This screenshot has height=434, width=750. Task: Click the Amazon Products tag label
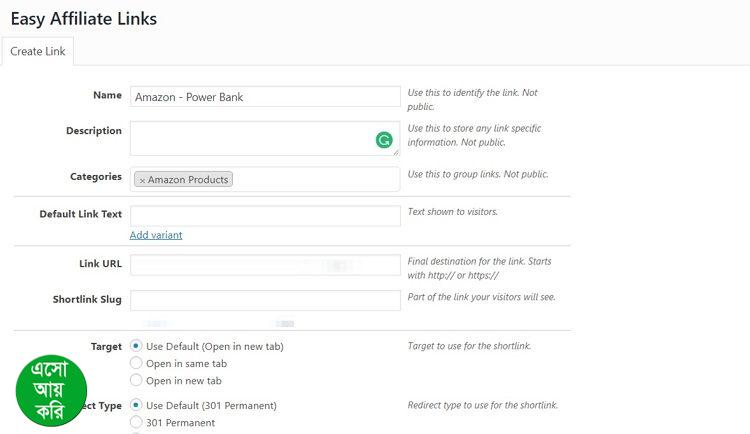pyautogui.click(x=188, y=180)
